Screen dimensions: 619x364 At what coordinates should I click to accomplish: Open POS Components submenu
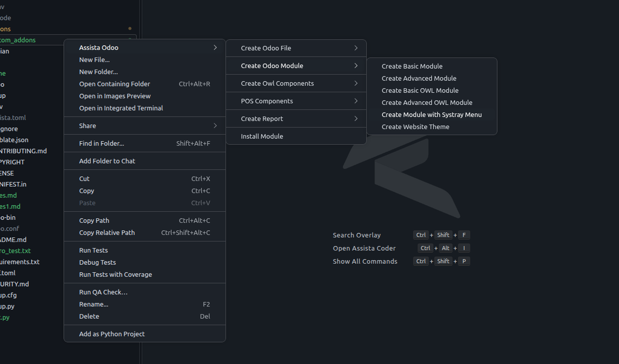296,101
